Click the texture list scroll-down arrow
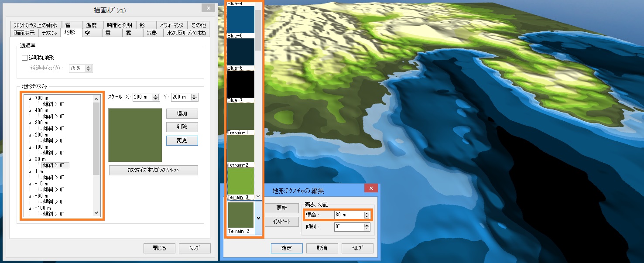This screenshot has width=644, height=263. click(x=258, y=196)
